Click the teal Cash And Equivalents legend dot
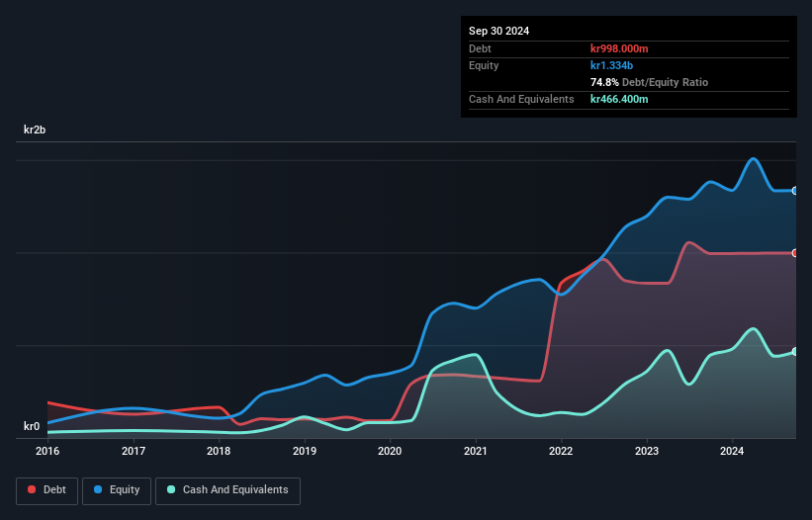812x520 pixels. pos(171,489)
